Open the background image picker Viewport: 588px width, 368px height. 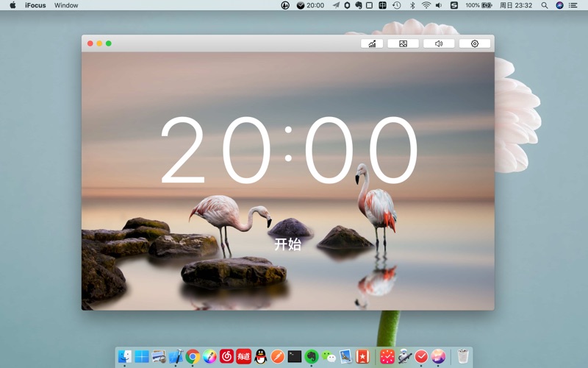pos(403,43)
